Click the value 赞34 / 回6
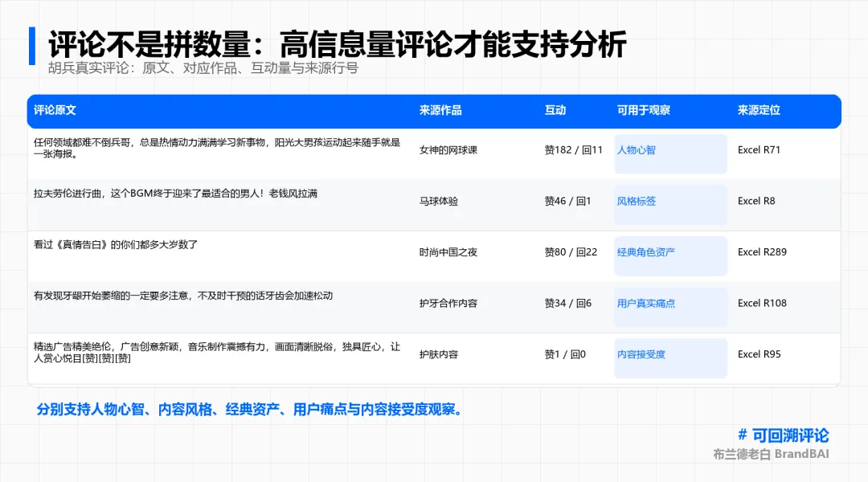This screenshot has height=482, width=868. click(567, 303)
